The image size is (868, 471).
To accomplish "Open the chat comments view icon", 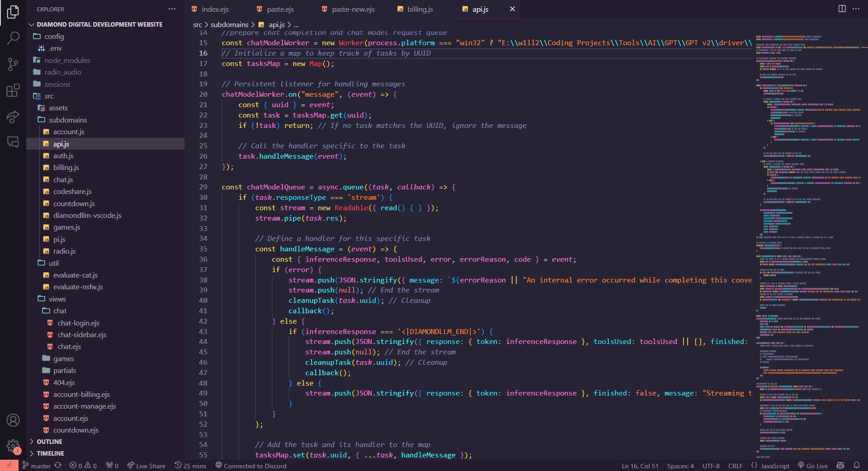I will pyautogui.click(x=13, y=142).
